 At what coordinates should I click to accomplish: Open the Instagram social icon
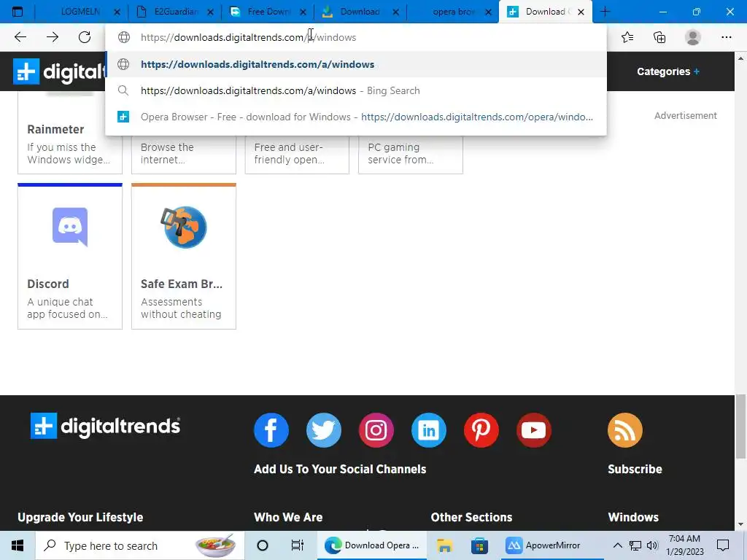click(x=376, y=430)
